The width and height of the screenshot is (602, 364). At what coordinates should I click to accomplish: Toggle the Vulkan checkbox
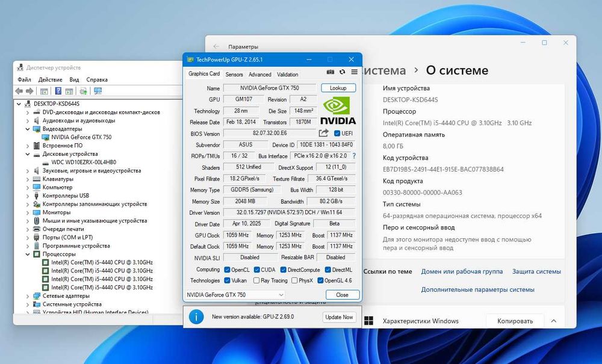[228, 280]
